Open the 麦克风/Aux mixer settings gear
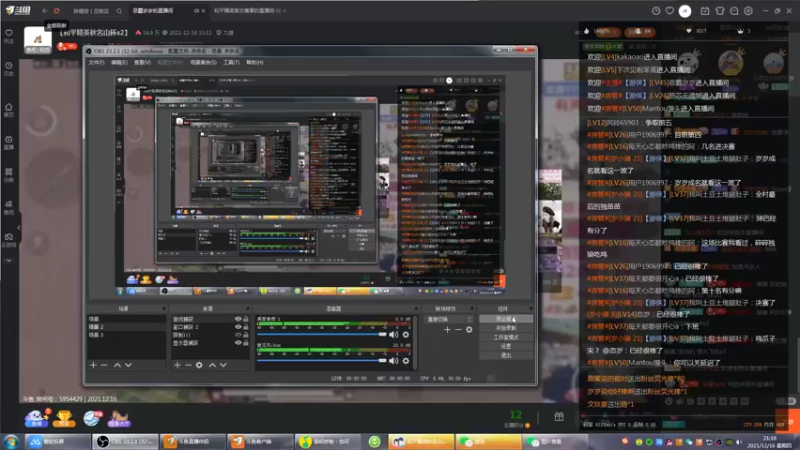The width and height of the screenshot is (800, 450). [406, 361]
